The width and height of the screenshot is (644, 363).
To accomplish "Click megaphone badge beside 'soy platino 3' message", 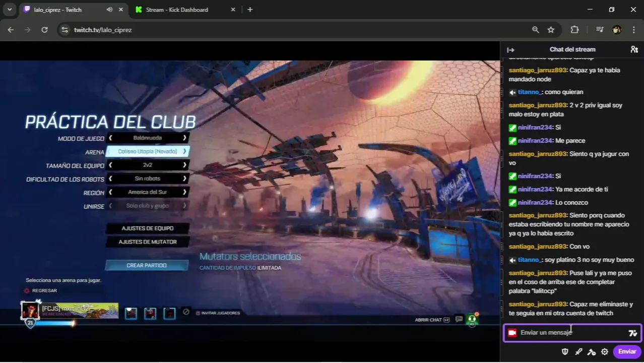I will 512,260.
